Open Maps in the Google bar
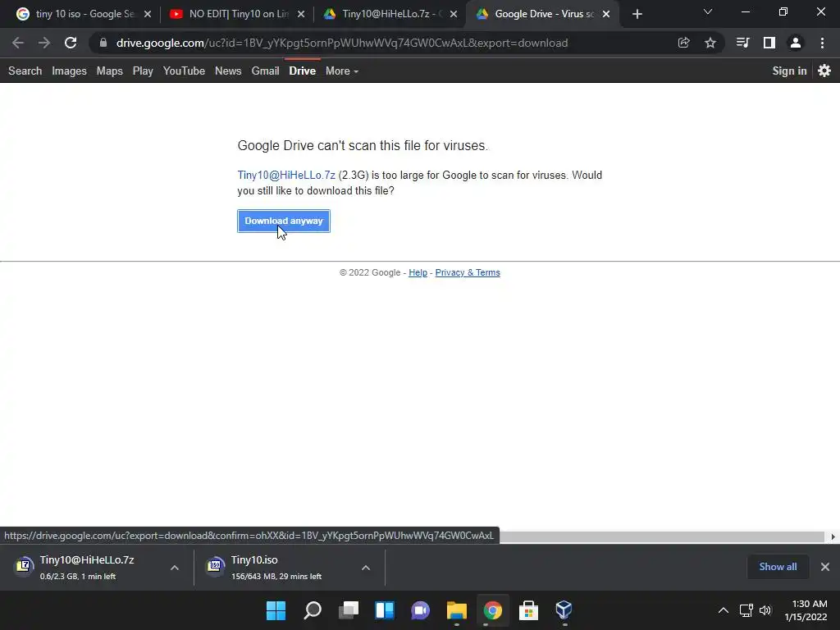The image size is (840, 630). click(109, 71)
